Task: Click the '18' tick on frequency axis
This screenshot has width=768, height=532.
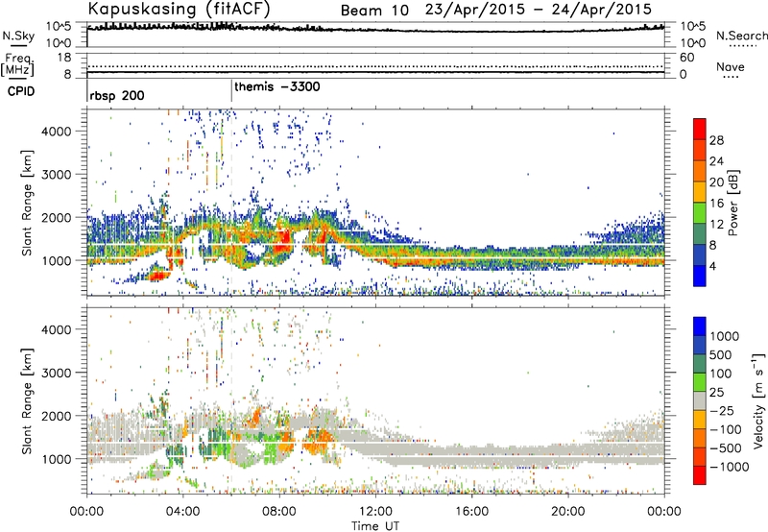Action: click(64, 58)
